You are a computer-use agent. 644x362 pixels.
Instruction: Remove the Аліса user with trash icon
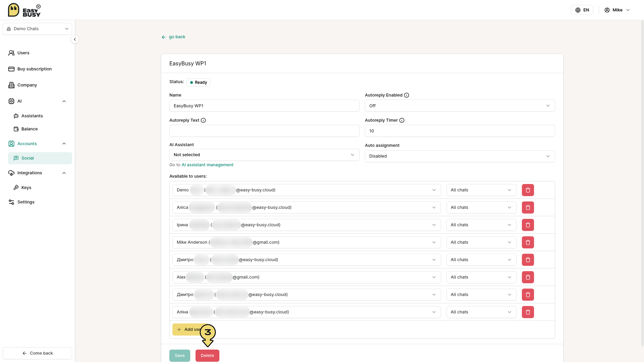click(x=528, y=207)
